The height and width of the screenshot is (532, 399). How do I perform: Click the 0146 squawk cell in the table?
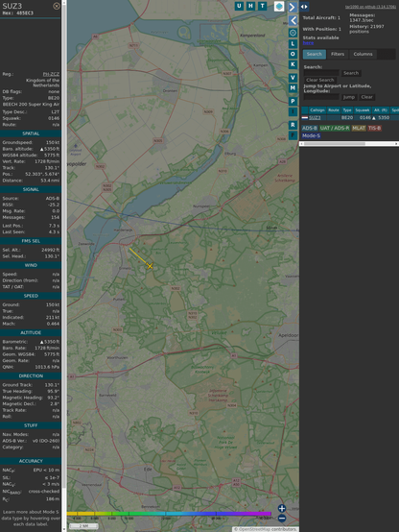coord(365,118)
